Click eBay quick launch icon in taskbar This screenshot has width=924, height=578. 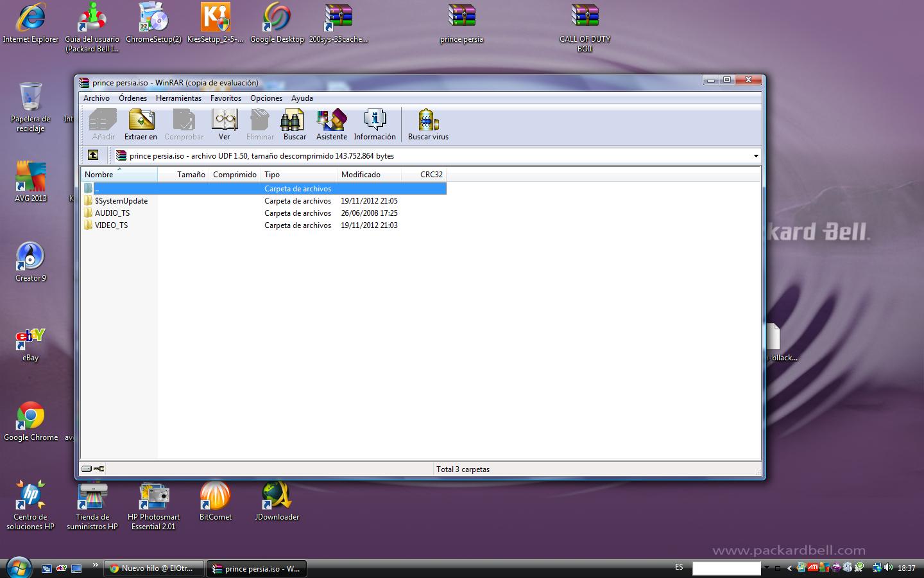pyautogui.click(x=62, y=568)
